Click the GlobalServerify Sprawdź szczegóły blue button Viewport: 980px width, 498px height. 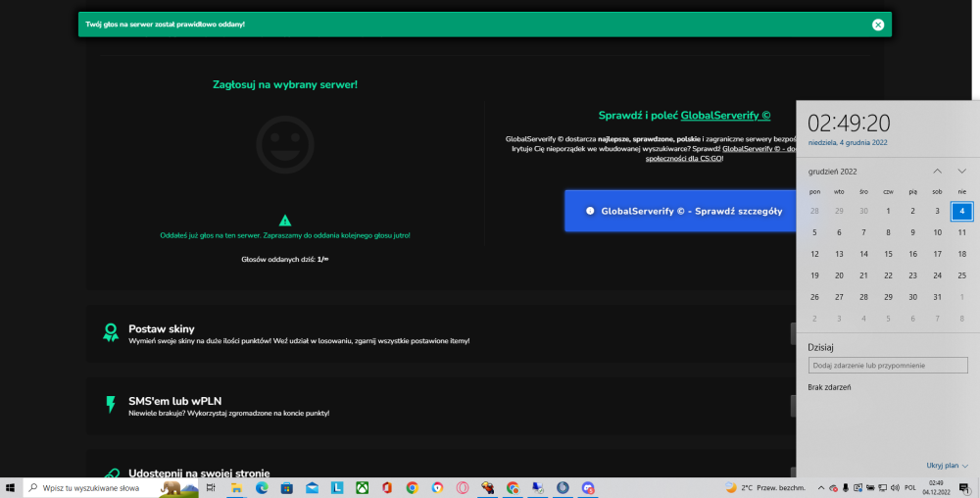pyautogui.click(x=680, y=211)
